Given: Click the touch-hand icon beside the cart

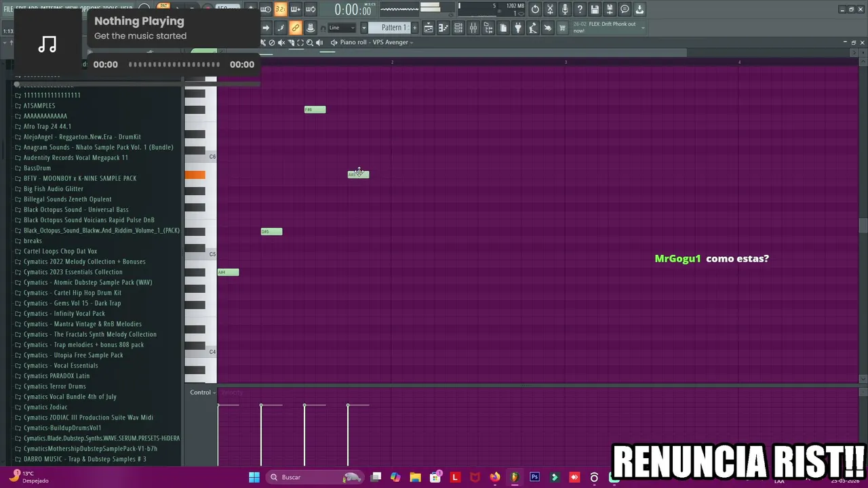Looking at the screenshot, I should pyautogui.click(x=547, y=28).
